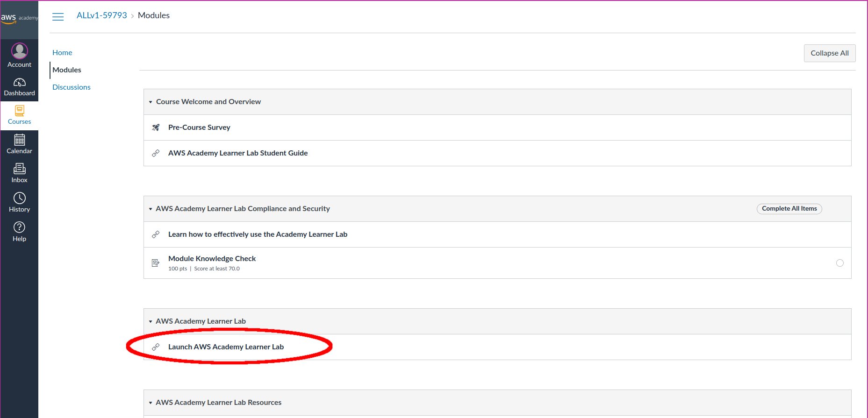Screen dimensions: 868x418
Task: Collapse the Learner Lab Resources module
Action: [151, 403]
